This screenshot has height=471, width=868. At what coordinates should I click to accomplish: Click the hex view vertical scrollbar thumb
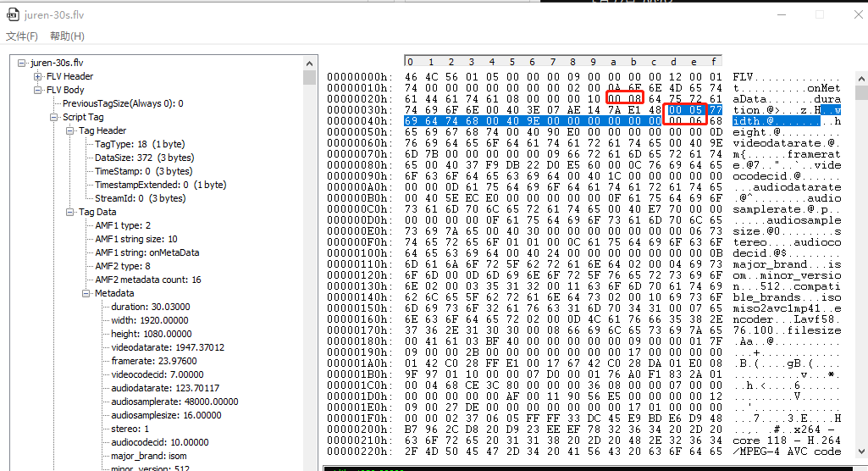pyautogui.click(x=861, y=92)
